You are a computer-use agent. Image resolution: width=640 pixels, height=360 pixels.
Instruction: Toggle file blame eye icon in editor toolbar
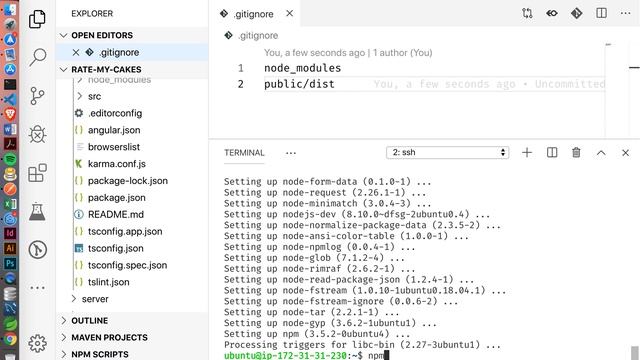point(552,13)
